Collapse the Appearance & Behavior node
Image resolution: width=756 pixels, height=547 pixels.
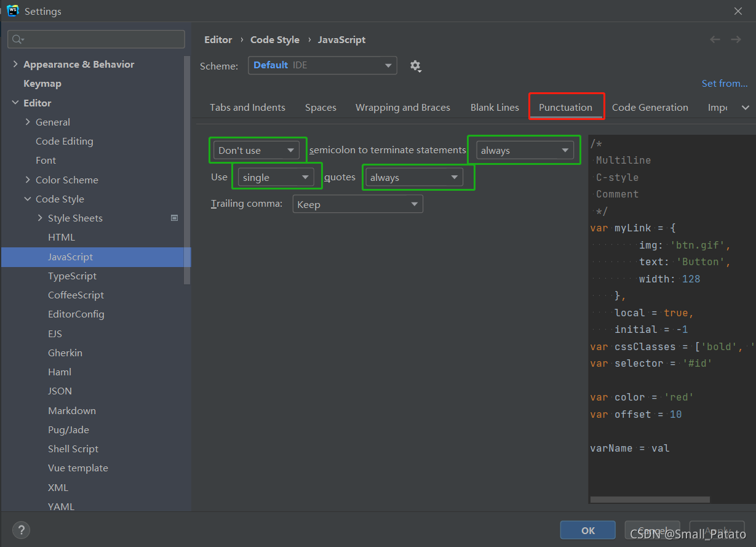click(x=15, y=64)
